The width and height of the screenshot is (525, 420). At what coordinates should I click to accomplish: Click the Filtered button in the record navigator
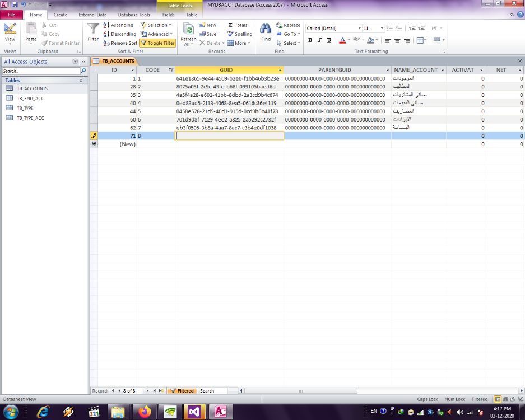pyautogui.click(x=182, y=390)
